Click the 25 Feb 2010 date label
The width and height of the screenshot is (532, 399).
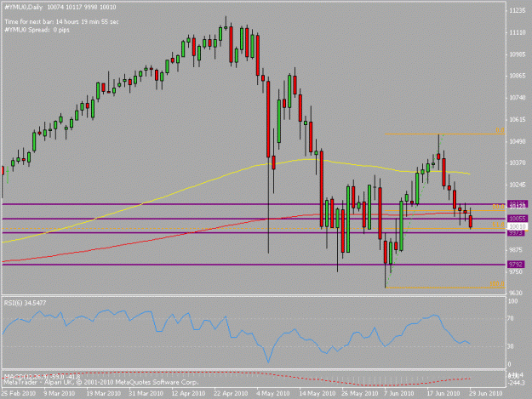click(x=18, y=394)
